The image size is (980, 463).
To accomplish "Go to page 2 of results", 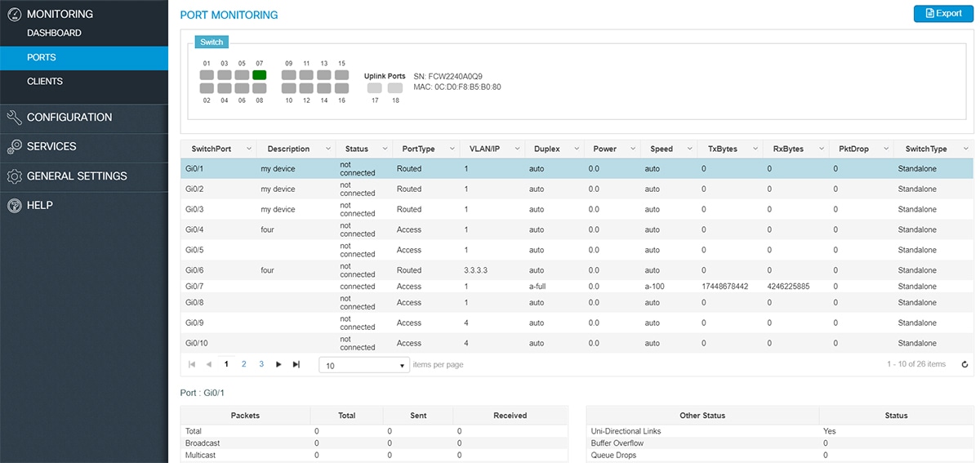I will (244, 364).
